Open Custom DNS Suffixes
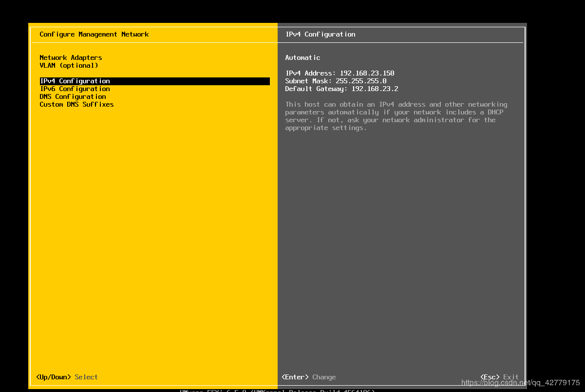The height and width of the screenshot is (392, 585). (76, 104)
